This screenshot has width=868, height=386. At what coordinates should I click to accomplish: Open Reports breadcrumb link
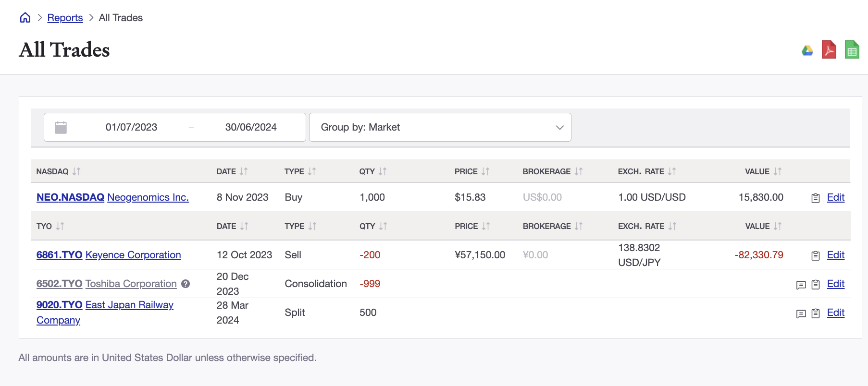point(65,18)
